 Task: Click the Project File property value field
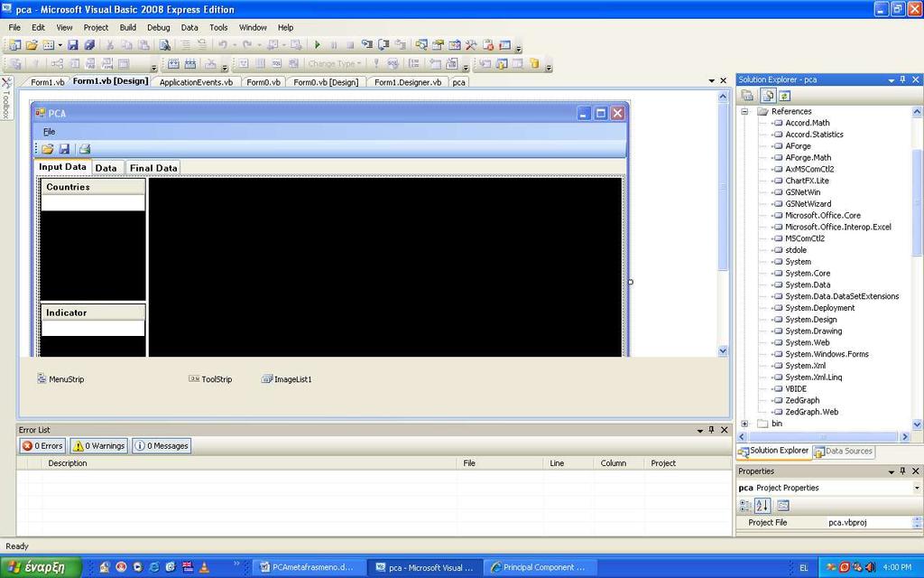pos(868,523)
